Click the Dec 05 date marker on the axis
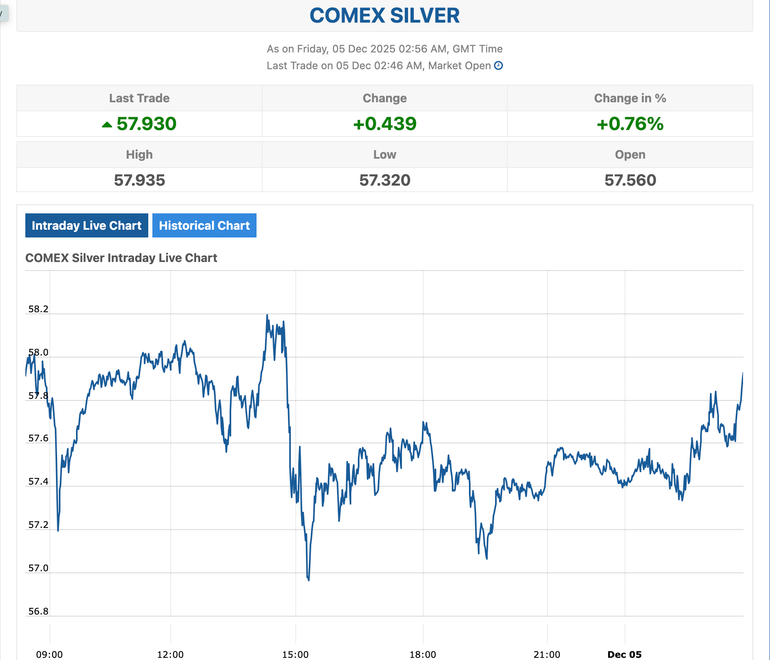This screenshot has width=770, height=660. 624,654
